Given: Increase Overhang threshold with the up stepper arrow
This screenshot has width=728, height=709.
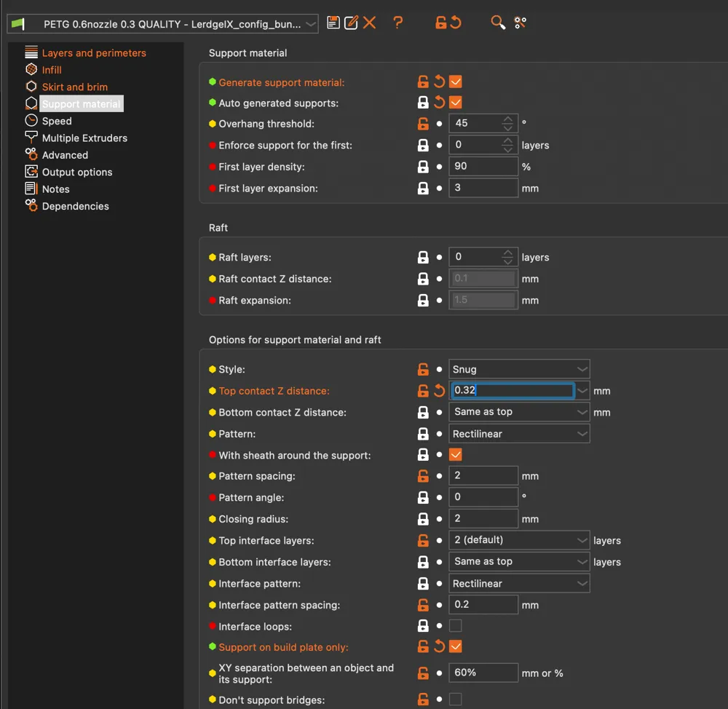Looking at the screenshot, I should (508, 119).
